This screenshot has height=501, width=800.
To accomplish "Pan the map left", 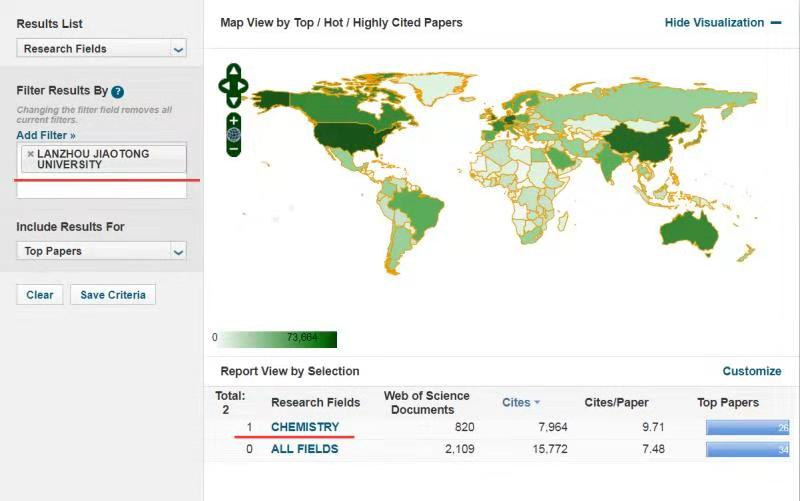I will click(224, 87).
